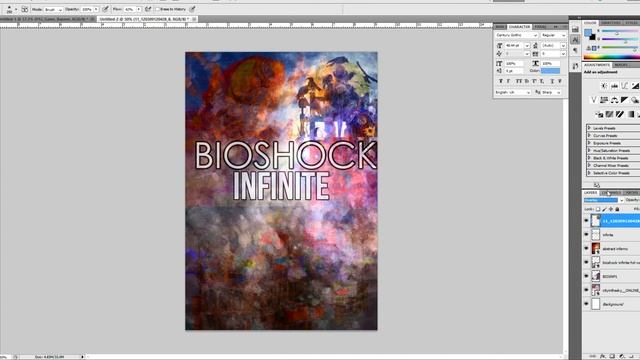
Task: Select the Color panel tab
Action: [x=590, y=23]
